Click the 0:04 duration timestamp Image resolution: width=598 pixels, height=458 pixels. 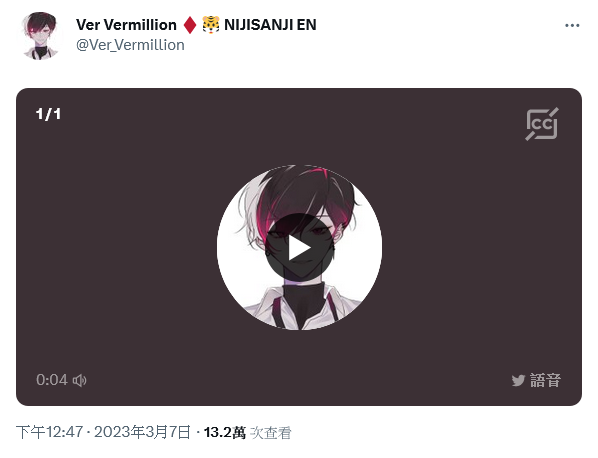click(52, 380)
